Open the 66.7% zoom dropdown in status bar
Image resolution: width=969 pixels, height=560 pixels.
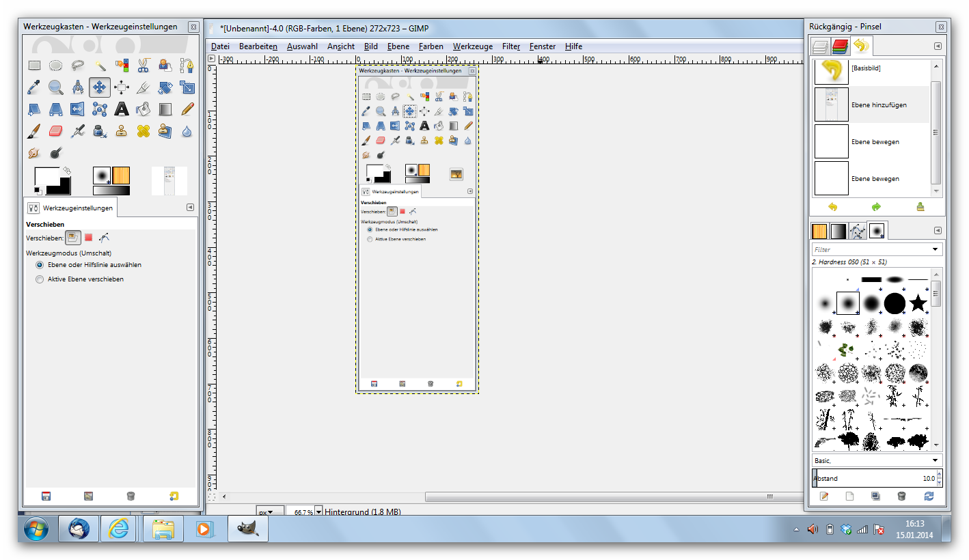click(318, 512)
